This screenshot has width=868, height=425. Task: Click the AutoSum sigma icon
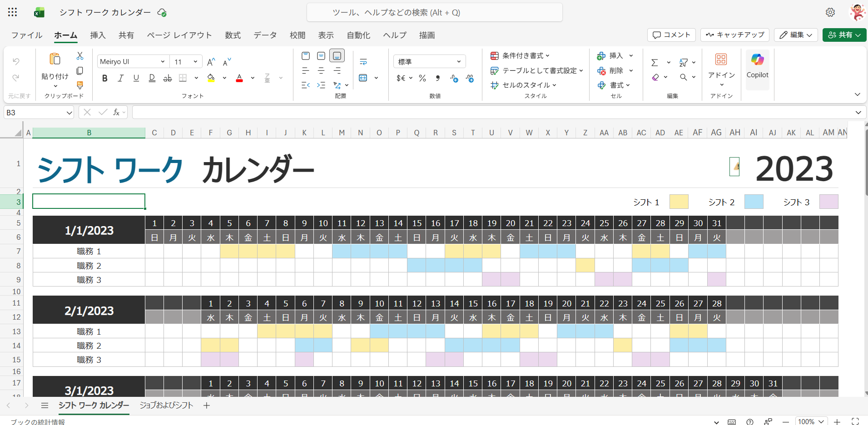click(655, 63)
